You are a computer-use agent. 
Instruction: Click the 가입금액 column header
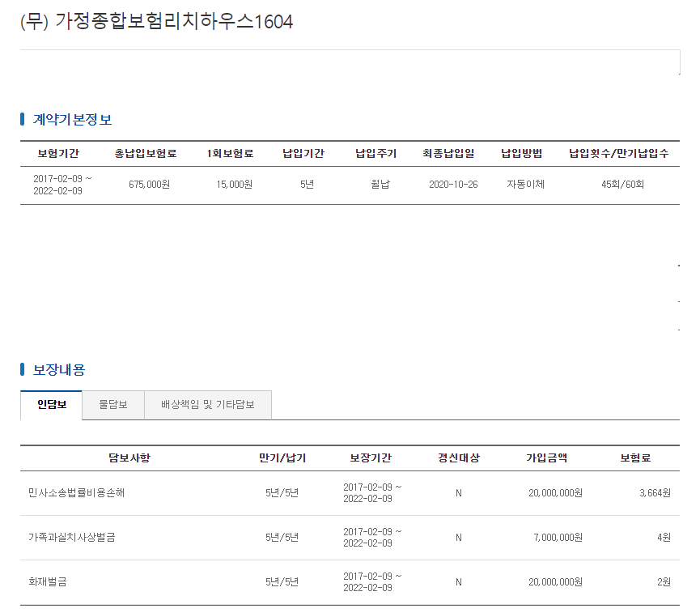click(546, 458)
